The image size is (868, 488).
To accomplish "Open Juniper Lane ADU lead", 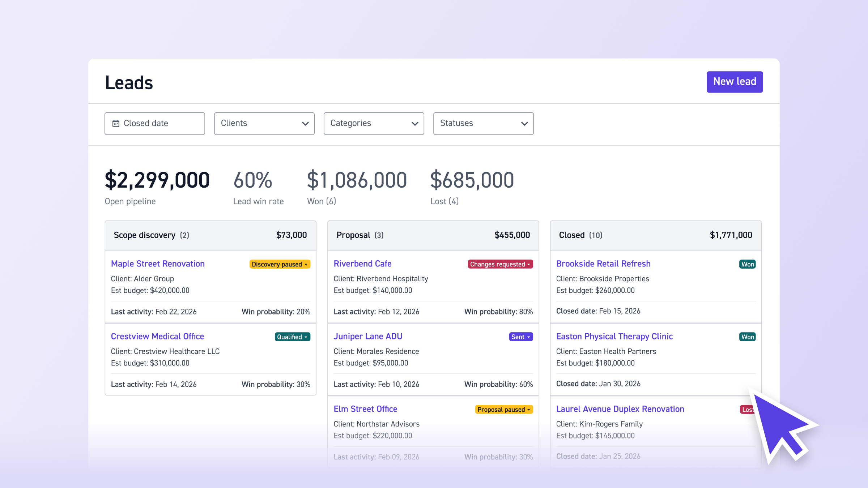I will [x=368, y=336].
